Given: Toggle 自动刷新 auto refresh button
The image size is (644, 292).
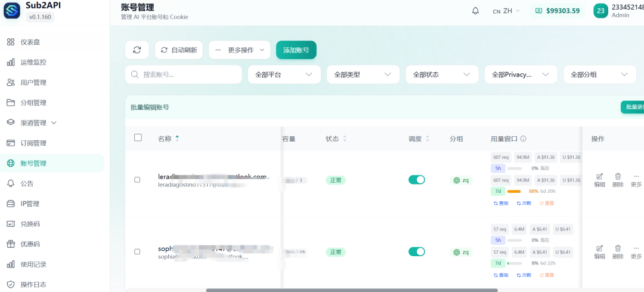Looking at the screenshot, I should tap(179, 50).
